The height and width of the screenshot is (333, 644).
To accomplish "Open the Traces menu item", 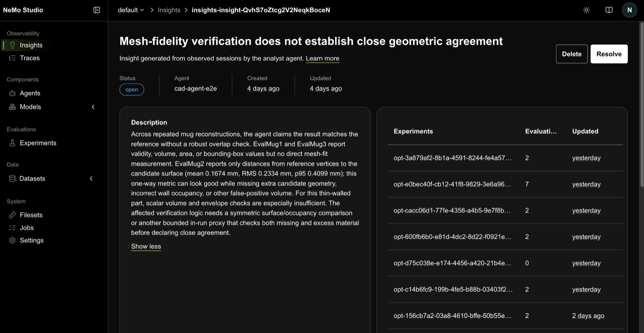I will pos(30,58).
